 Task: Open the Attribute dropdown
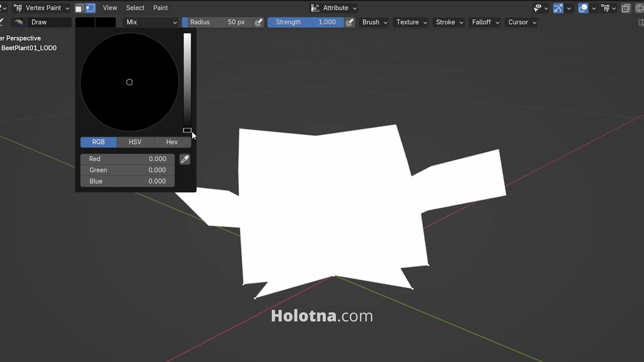(x=334, y=8)
